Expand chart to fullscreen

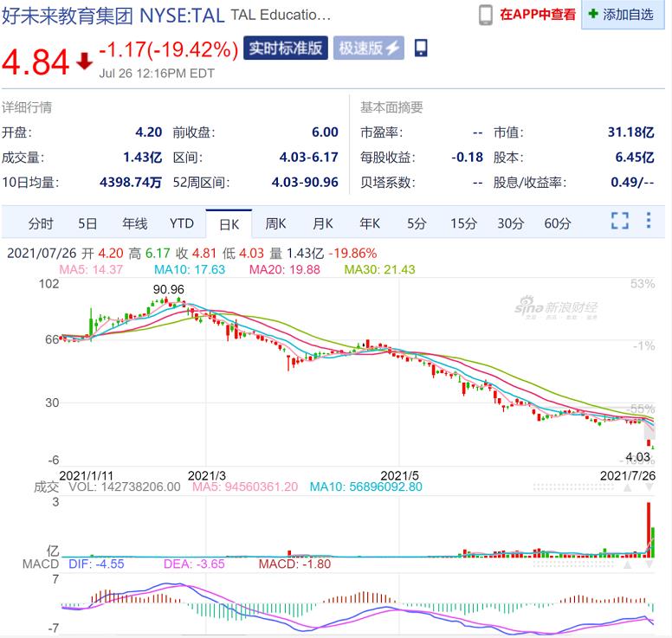[x=620, y=221]
